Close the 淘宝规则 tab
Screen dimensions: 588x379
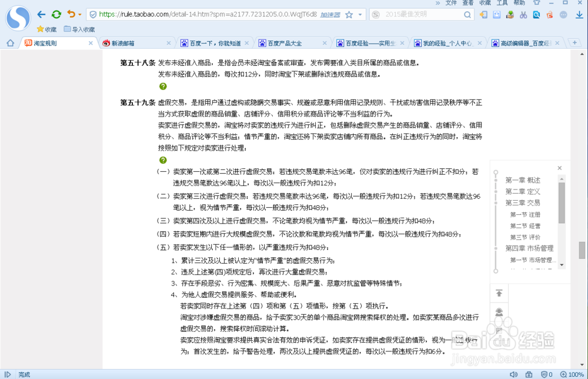pyautogui.click(x=91, y=43)
